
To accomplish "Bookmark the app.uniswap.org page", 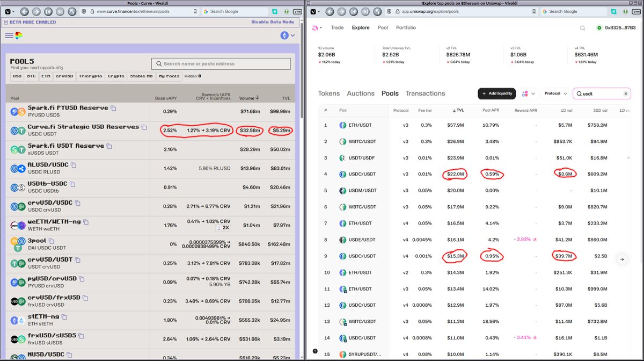I will point(534,11).
